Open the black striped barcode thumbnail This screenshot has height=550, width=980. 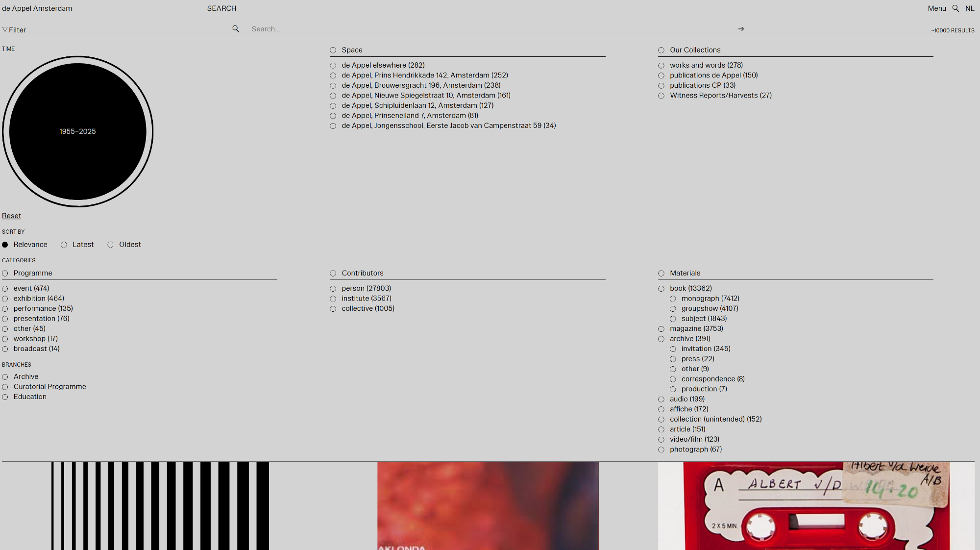click(x=160, y=505)
